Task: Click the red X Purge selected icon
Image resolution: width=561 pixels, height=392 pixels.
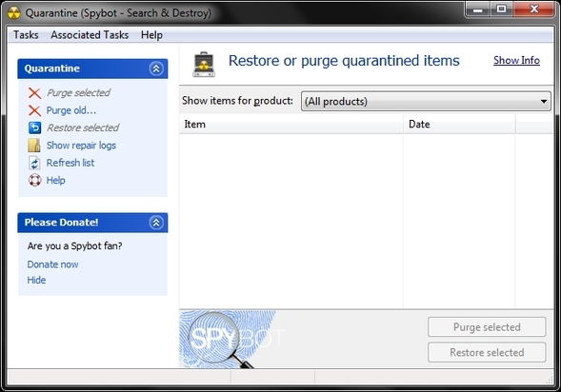Action: pos(34,93)
